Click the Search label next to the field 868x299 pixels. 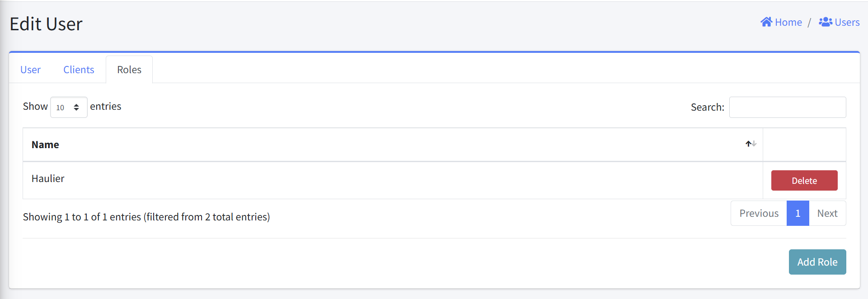pos(708,107)
